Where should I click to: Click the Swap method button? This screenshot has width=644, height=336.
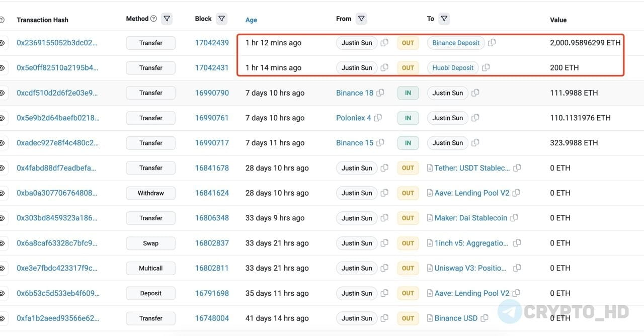[x=150, y=243]
